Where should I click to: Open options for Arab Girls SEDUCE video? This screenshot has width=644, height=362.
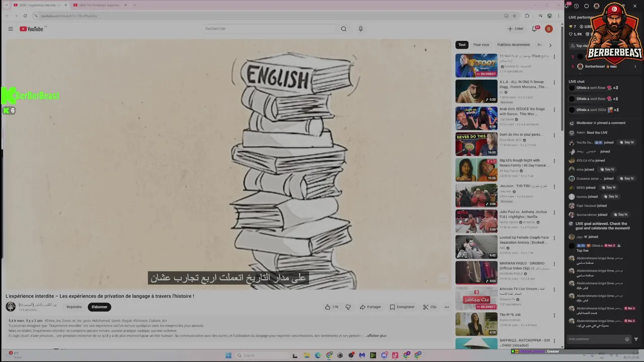pyautogui.click(x=554, y=109)
